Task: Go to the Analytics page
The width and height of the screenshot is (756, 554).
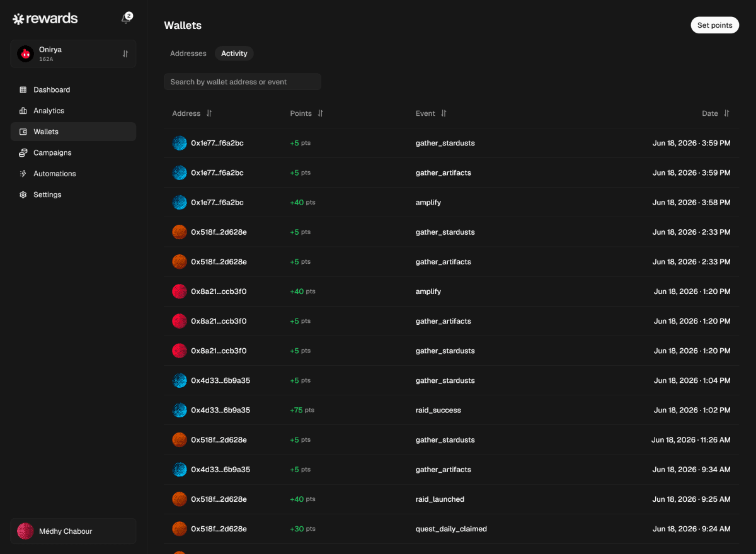Action: click(73, 111)
